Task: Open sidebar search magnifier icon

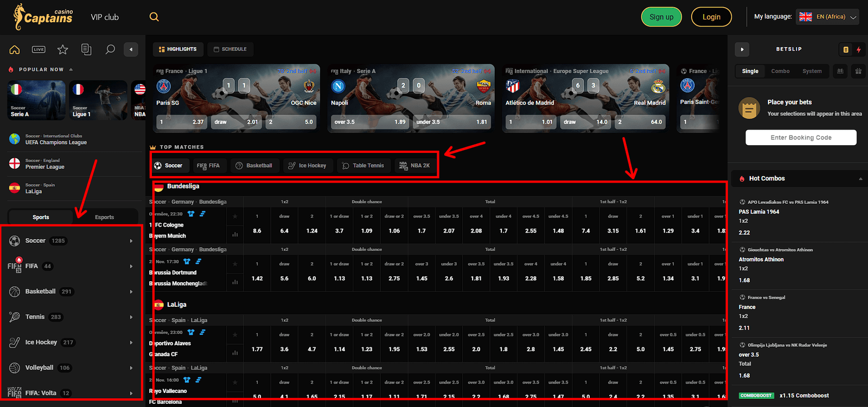Action: pos(110,49)
